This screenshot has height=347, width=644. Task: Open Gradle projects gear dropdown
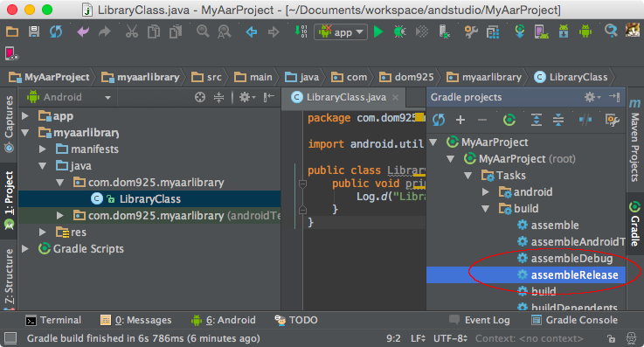point(592,97)
